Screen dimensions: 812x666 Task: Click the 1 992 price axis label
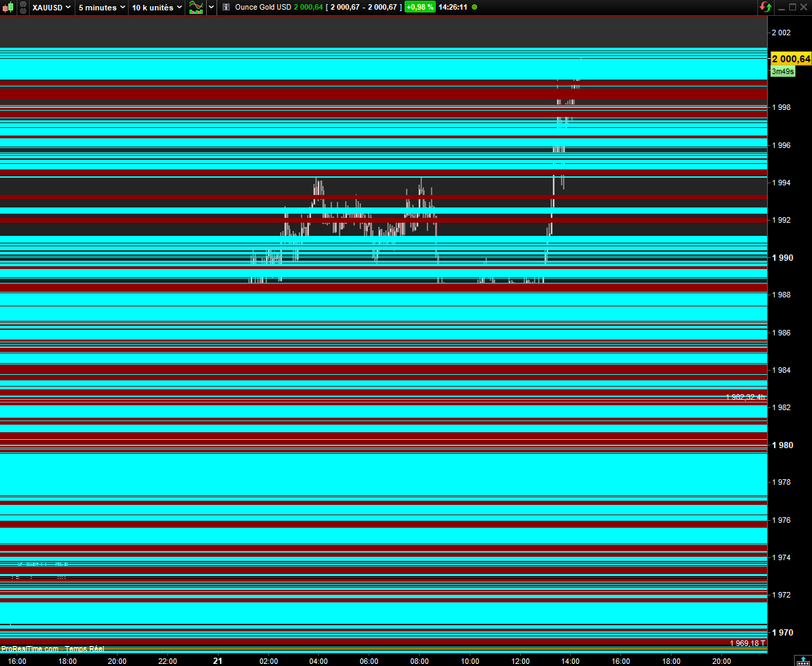782,220
